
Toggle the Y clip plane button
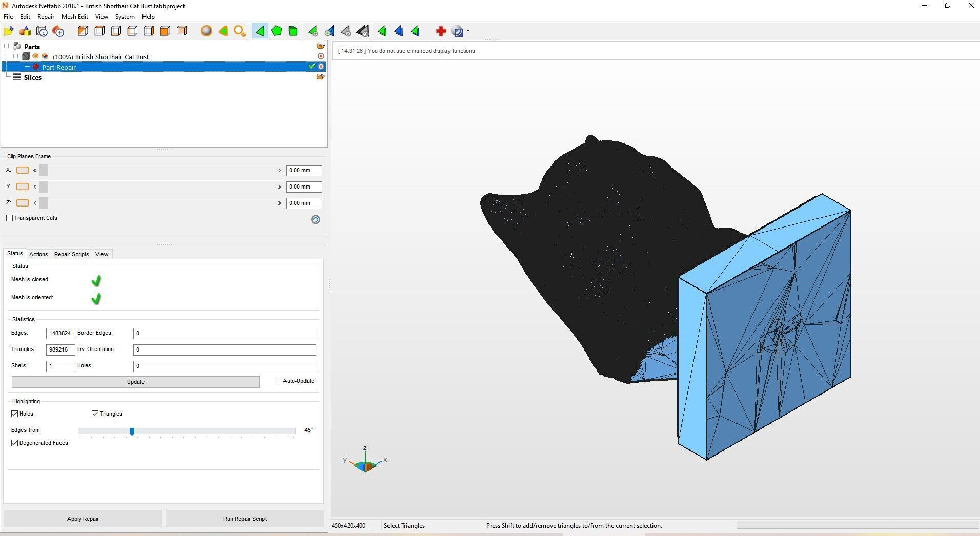[x=23, y=187]
